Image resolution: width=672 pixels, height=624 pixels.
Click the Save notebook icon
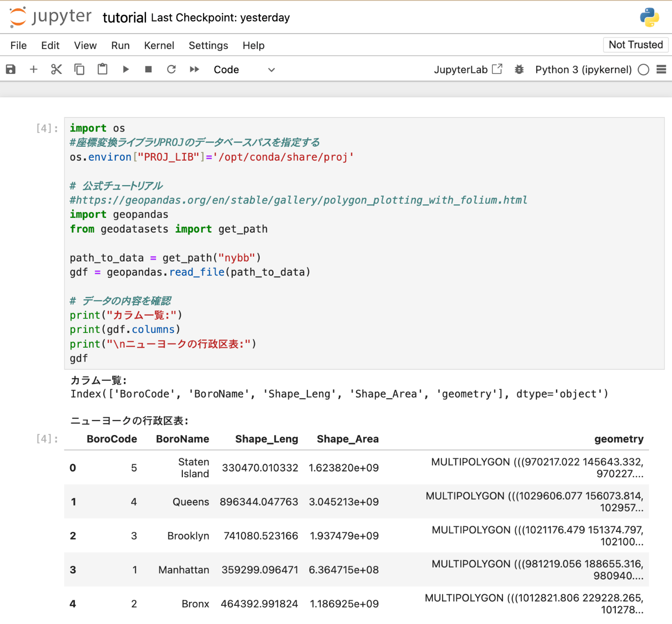tap(11, 70)
